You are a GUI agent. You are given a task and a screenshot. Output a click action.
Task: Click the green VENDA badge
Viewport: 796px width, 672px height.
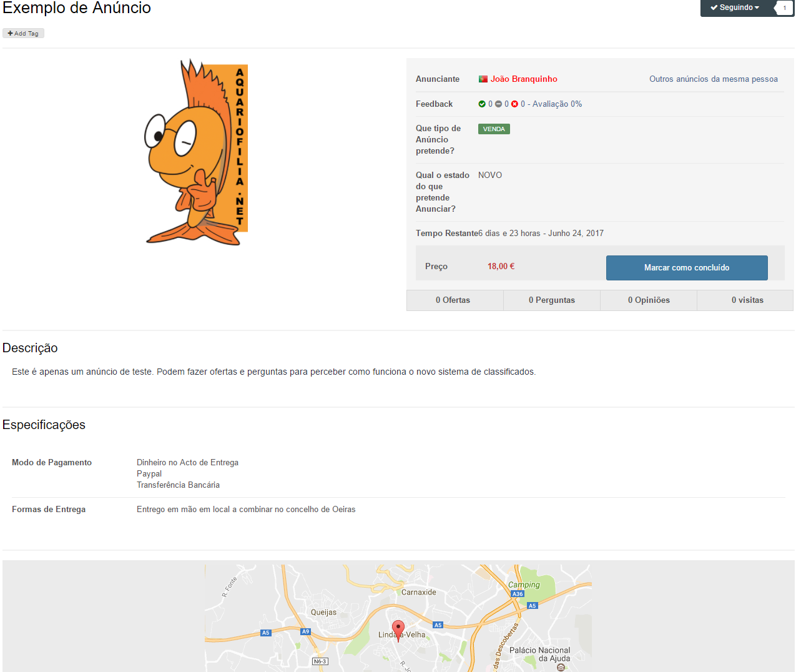pos(494,129)
